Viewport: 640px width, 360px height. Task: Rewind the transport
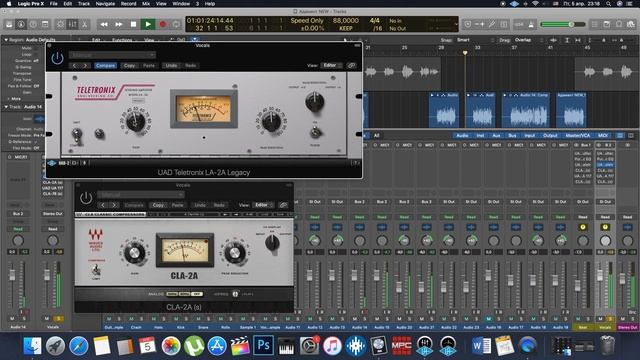click(104, 24)
